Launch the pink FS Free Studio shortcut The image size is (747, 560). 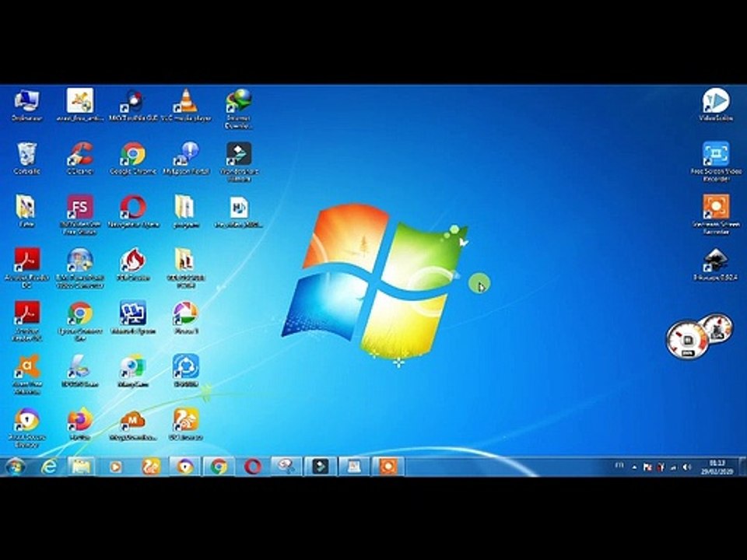coord(80,215)
